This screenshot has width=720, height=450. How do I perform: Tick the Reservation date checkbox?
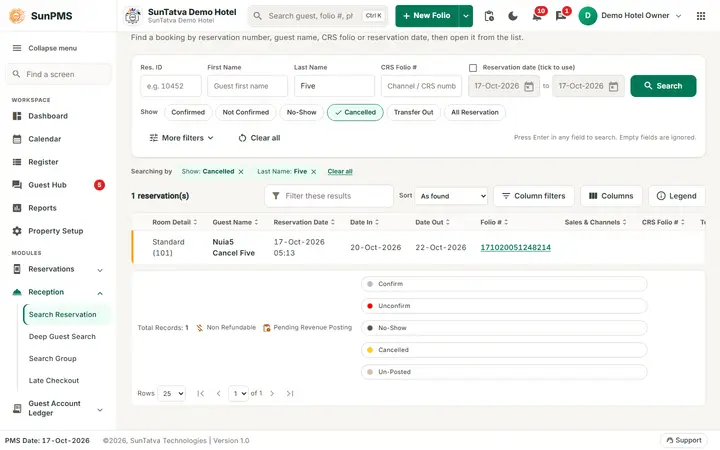[473, 68]
